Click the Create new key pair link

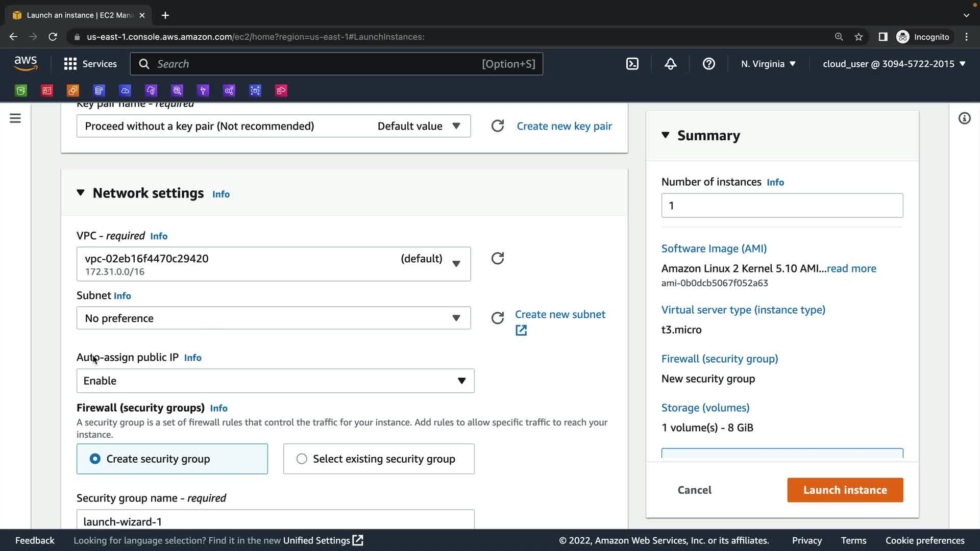[564, 126]
